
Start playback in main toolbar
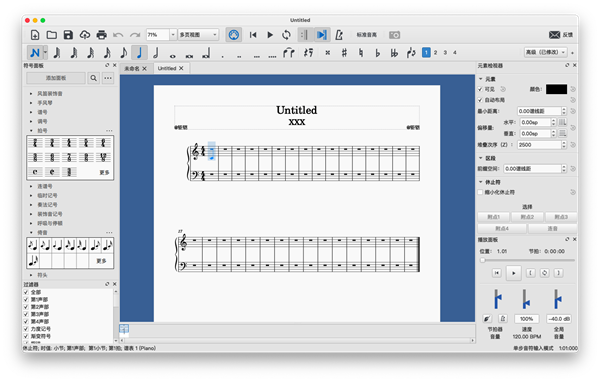[x=270, y=35]
